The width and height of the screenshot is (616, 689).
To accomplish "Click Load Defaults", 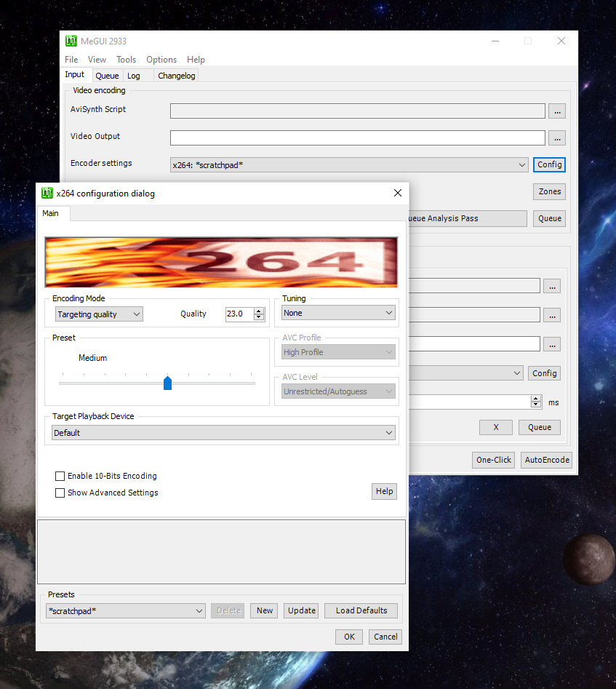I will point(361,610).
